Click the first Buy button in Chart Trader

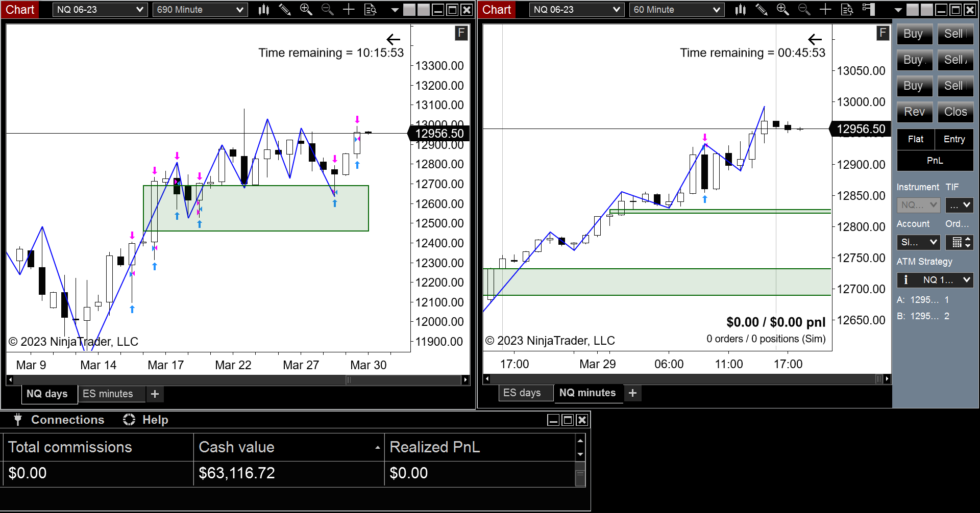(x=915, y=34)
